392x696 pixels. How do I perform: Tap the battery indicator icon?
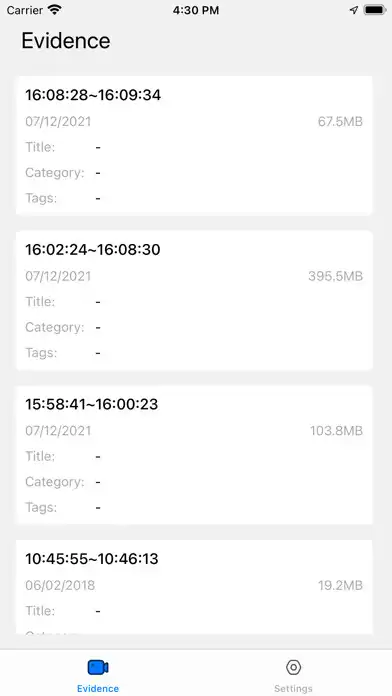(375, 10)
